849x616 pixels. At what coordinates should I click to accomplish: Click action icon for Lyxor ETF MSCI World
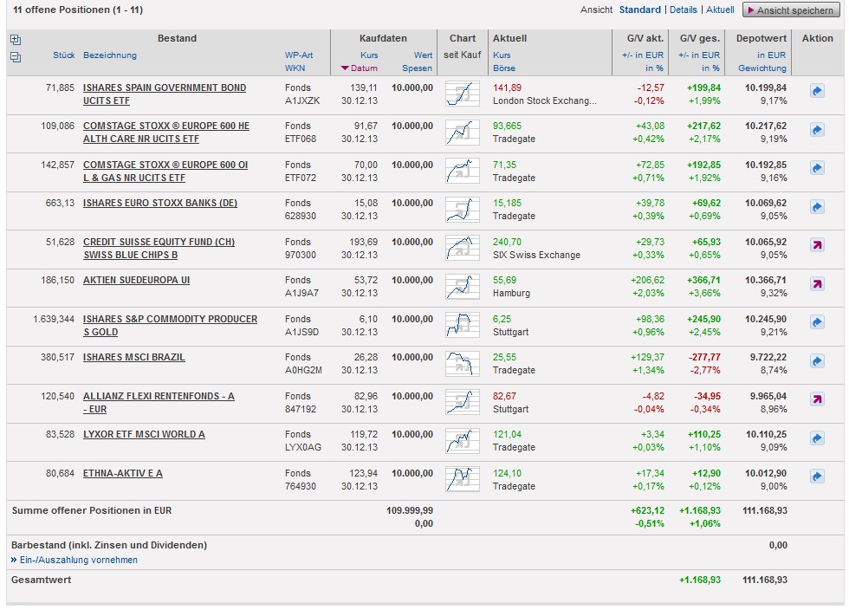(817, 438)
